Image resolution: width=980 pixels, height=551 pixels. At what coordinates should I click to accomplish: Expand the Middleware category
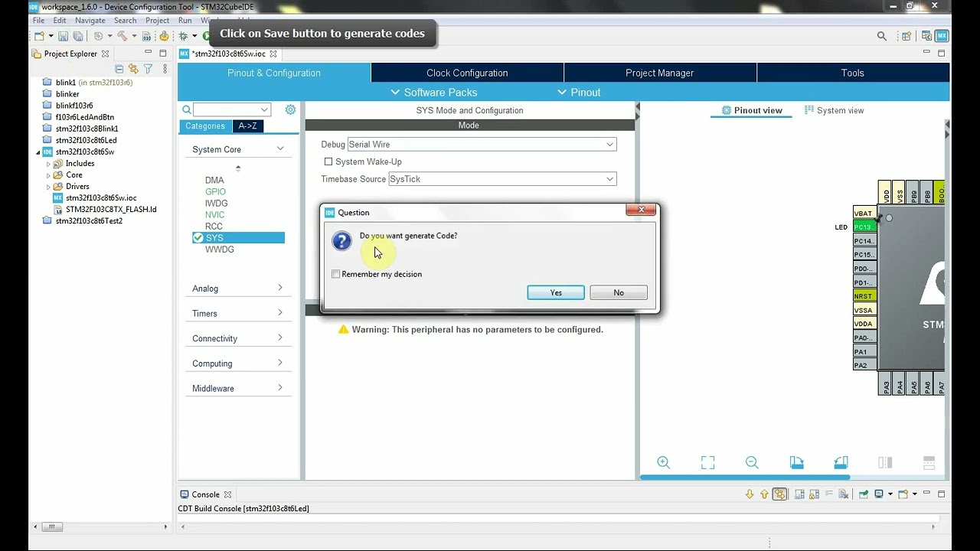coord(237,388)
